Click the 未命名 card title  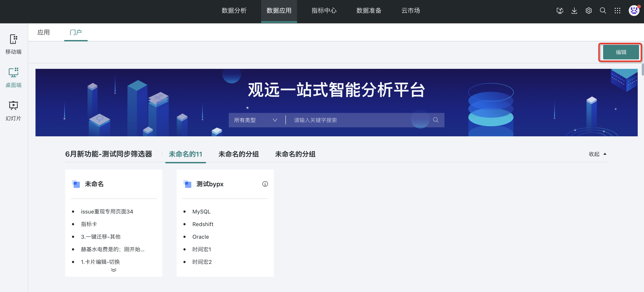point(94,184)
